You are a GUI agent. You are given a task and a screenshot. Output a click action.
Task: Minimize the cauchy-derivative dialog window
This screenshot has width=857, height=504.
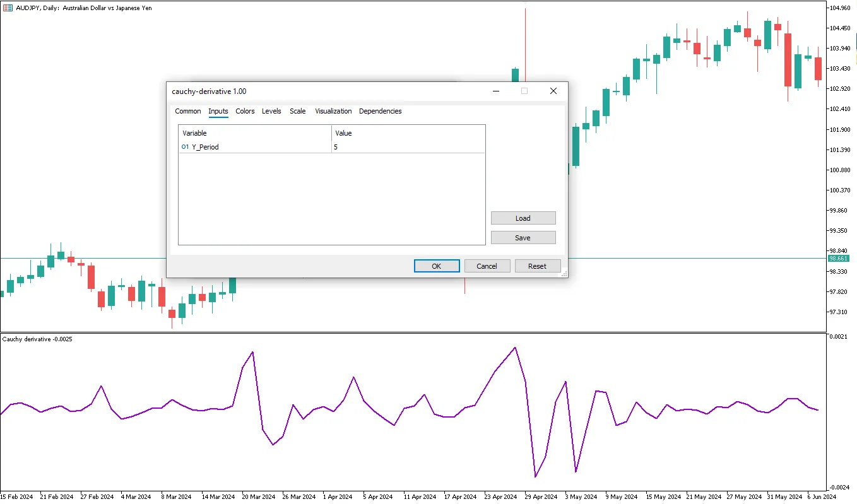[x=496, y=91]
